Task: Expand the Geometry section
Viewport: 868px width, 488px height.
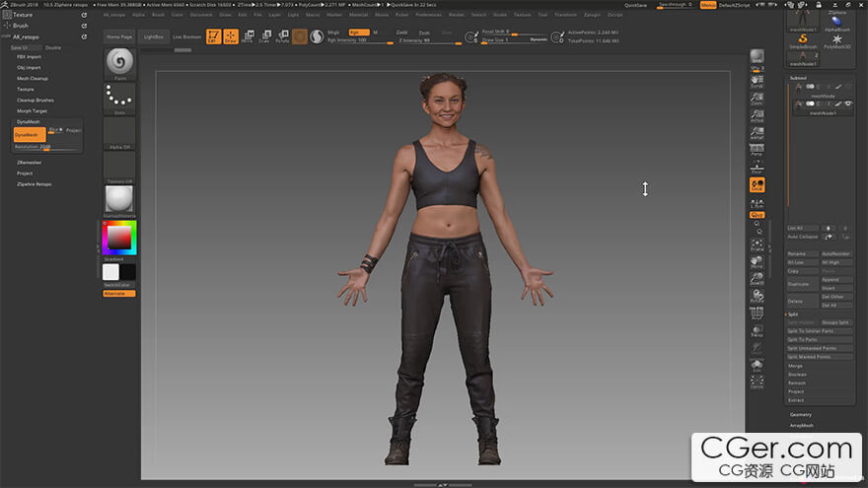Action: [801, 414]
